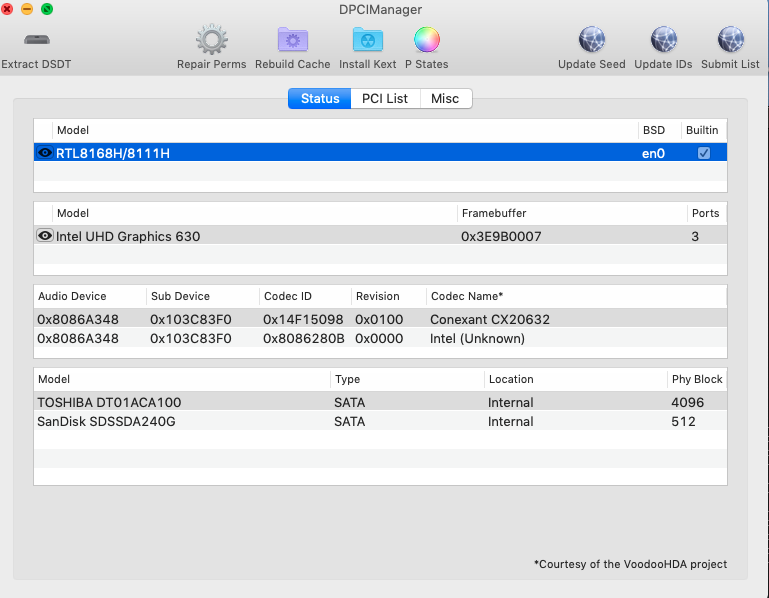The image size is (769, 598).
Task: Click the Rebuild Cache folder icon
Action: pyautogui.click(x=292, y=39)
